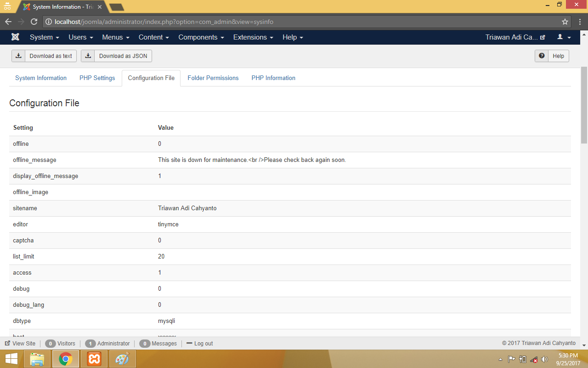Open Paint app in taskbar
588x368 pixels.
(x=122, y=359)
